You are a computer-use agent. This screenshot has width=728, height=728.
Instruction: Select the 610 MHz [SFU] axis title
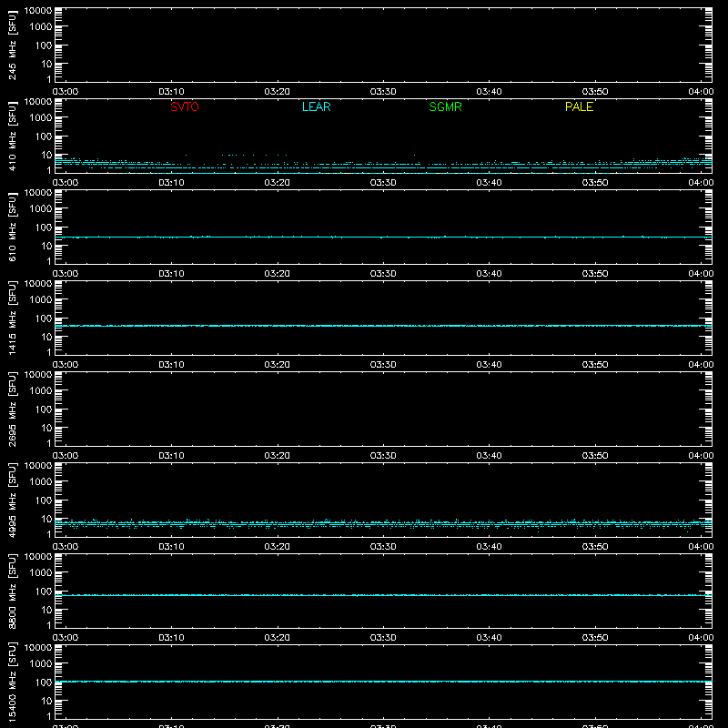click(12, 227)
